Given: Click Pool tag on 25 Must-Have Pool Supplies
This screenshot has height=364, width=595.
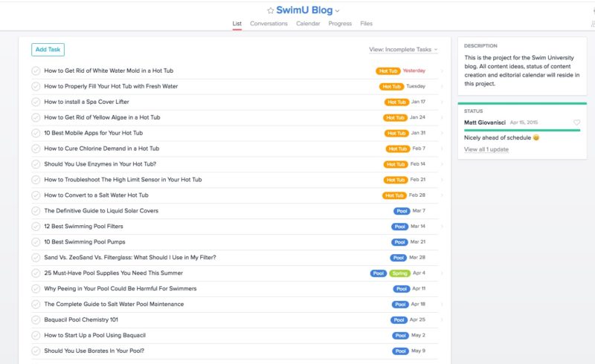Looking at the screenshot, I should (379, 273).
